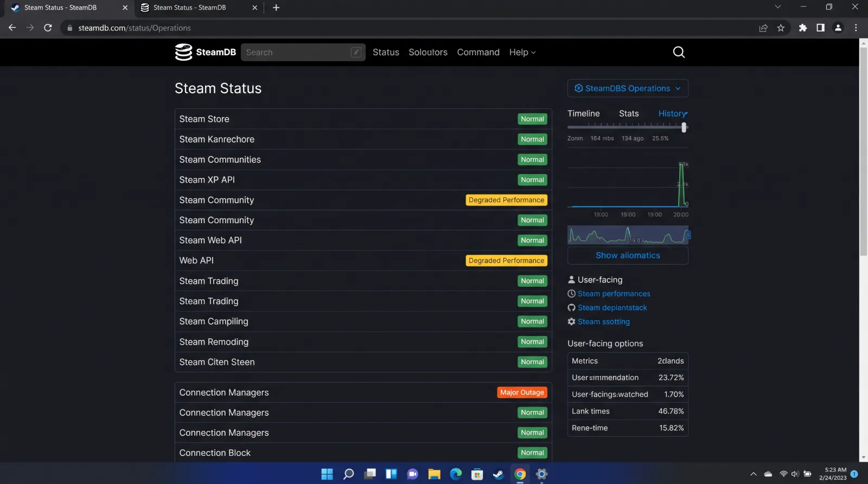The width and height of the screenshot is (868, 484).
Task: Click the site lock icon in address bar
Action: coord(69,28)
